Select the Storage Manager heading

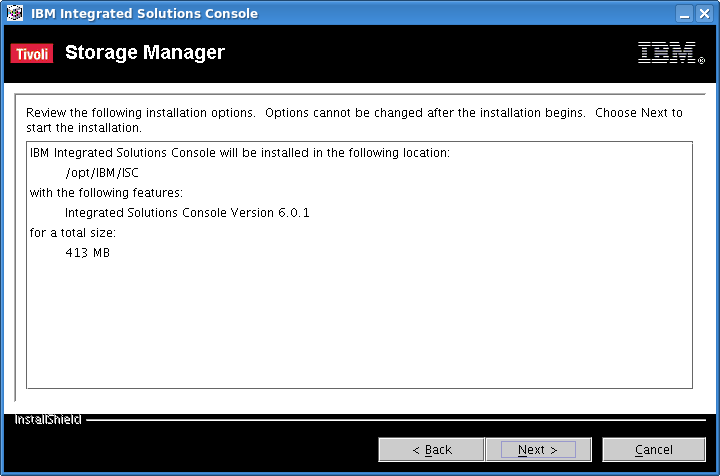click(x=145, y=52)
